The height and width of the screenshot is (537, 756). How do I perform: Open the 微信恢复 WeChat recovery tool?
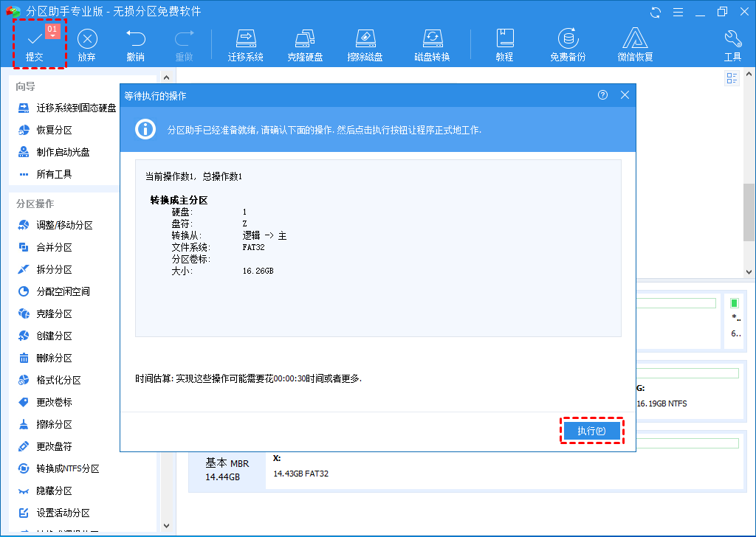coord(636,44)
